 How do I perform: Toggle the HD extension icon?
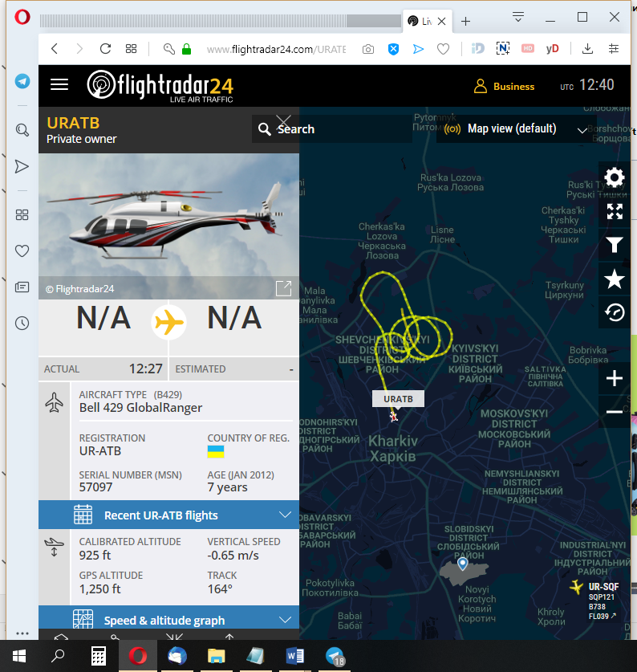[527, 48]
